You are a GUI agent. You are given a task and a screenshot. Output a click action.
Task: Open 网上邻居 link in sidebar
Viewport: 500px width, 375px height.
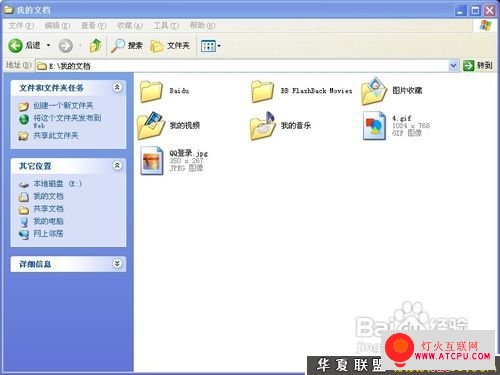click(48, 234)
